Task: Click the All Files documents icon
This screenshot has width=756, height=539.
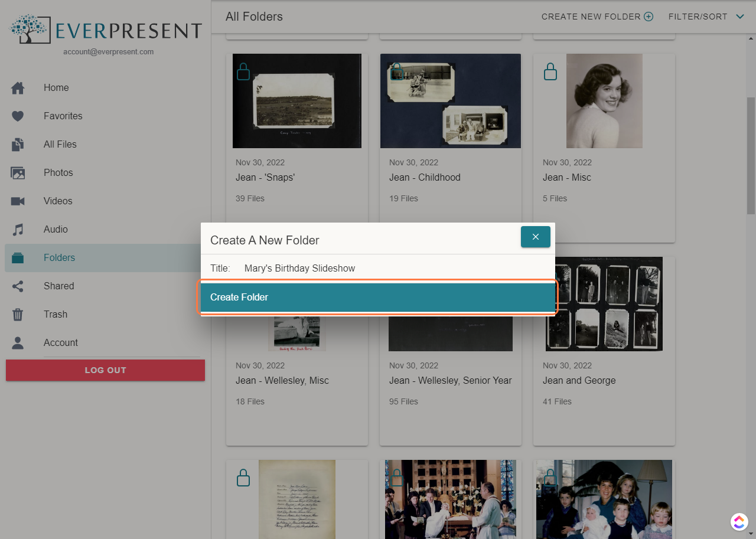Action: point(18,145)
